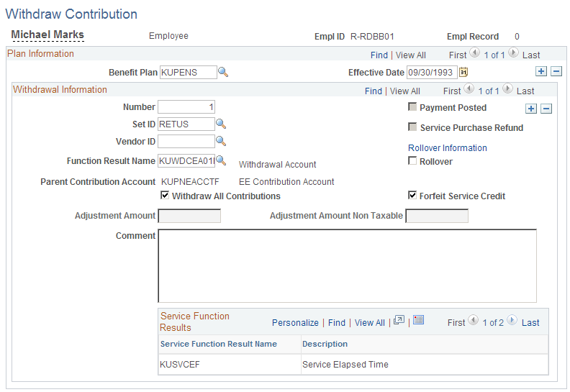Click the empty Vendor ID field
The image size is (570, 392).
click(x=186, y=141)
